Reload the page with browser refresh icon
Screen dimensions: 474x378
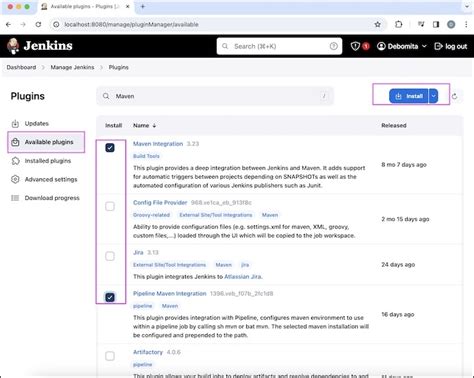point(38,24)
